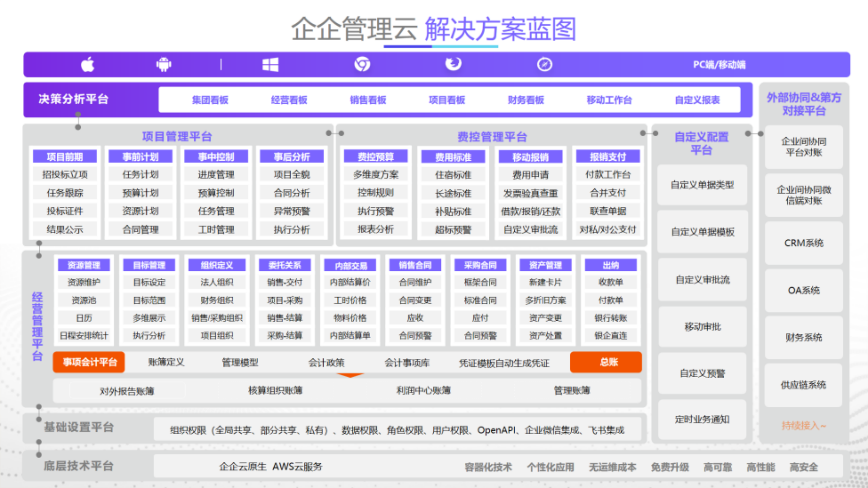Select 自定义审批流 in 自定义配置平台
868x488 pixels.
pos(702,280)
